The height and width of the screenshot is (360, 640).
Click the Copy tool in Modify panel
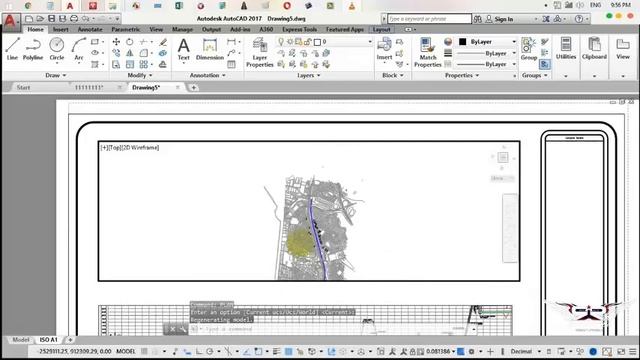click(116, 53)
